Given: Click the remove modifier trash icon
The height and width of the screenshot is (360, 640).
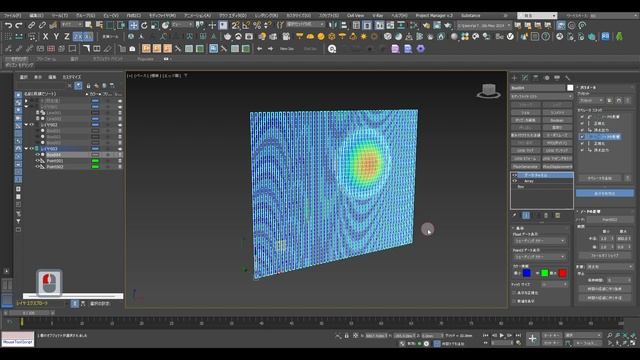Looking at the screenshot, I should pyautogui.click(x=547, y=216).
